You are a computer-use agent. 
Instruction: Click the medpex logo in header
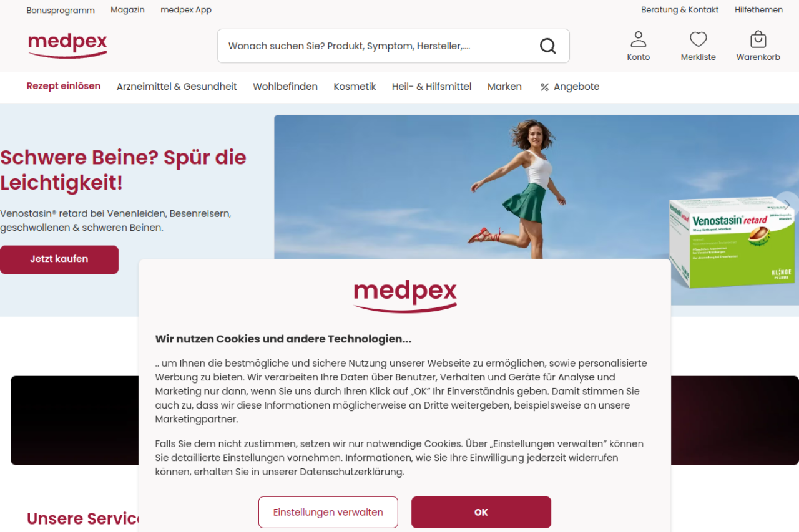(x=67, y=46)
